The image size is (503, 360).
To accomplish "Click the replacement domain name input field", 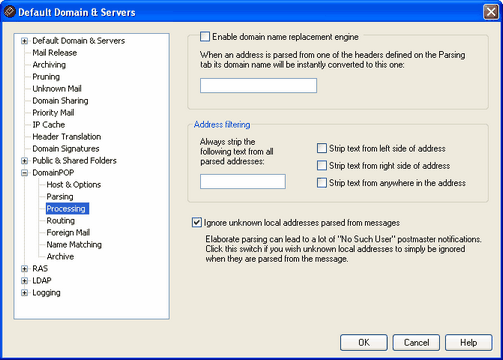I will tap(258, 86).
